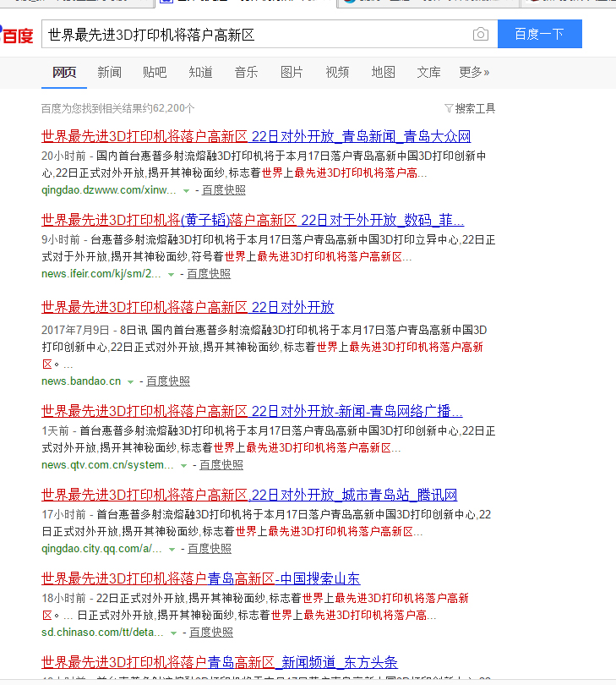The image size is (616, 685).
Task: Switch to the 地图 tab
Action: [384, 72]
